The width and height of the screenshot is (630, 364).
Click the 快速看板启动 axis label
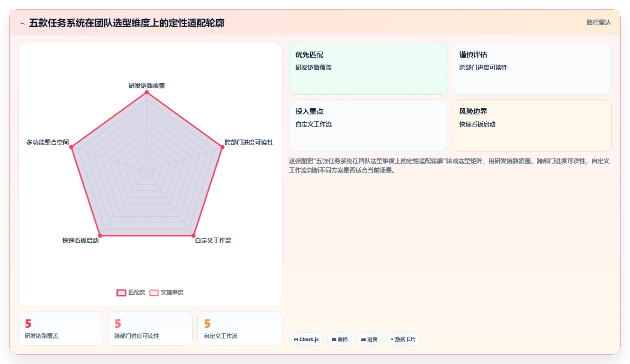(x=80, y=240)
